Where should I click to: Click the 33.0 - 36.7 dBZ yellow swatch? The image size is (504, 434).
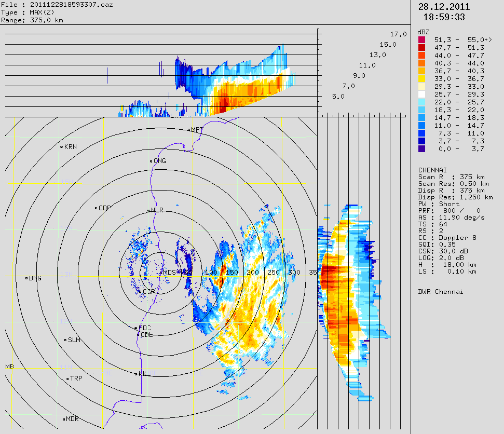pos(421,79)
